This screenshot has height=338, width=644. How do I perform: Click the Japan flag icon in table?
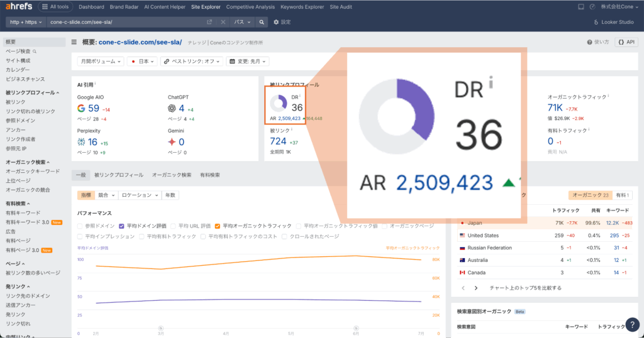click(462, 223)
